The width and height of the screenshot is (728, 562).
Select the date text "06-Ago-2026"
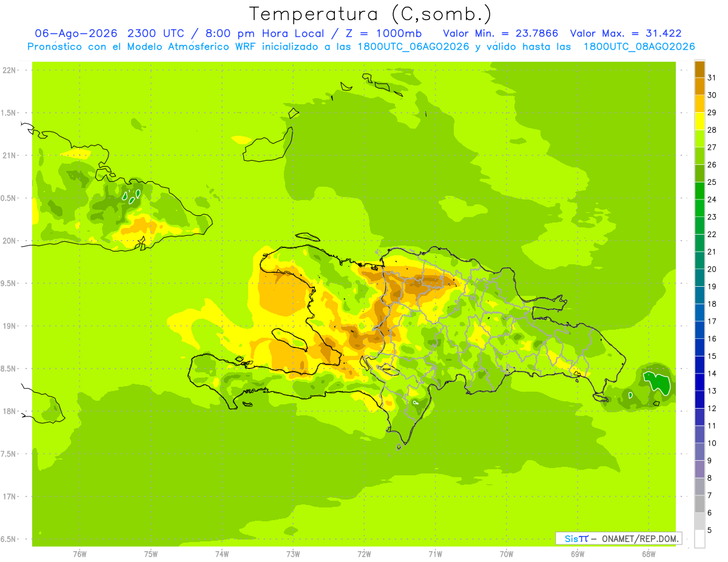pos(76,34)
